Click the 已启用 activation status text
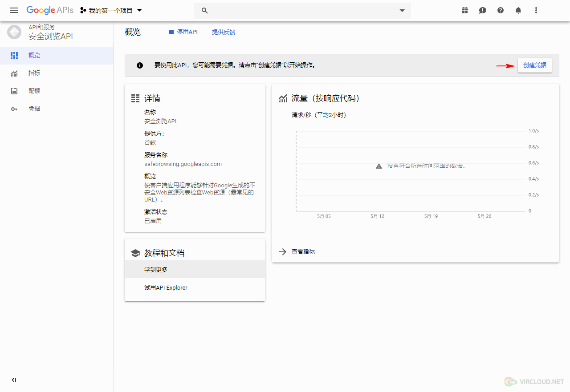This screenshot has height=392, width=570. click(x=153, y=221)
